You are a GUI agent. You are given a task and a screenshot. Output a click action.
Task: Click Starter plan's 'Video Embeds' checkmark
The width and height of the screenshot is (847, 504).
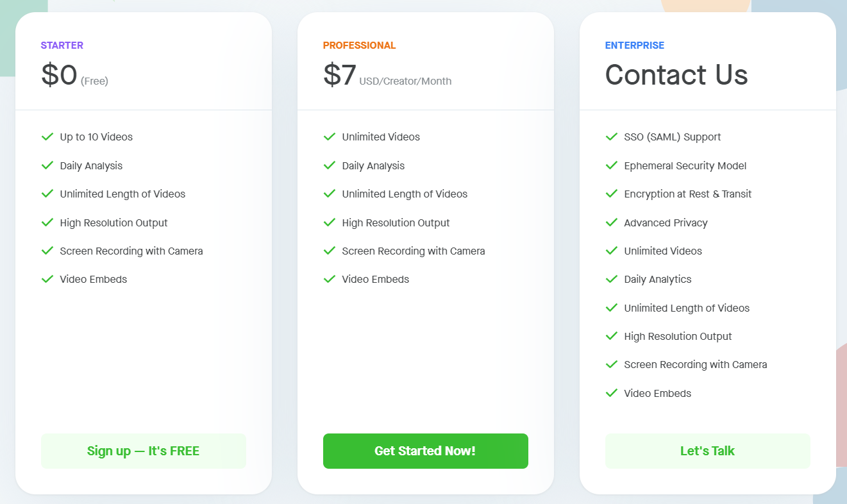tap(47, 279)
